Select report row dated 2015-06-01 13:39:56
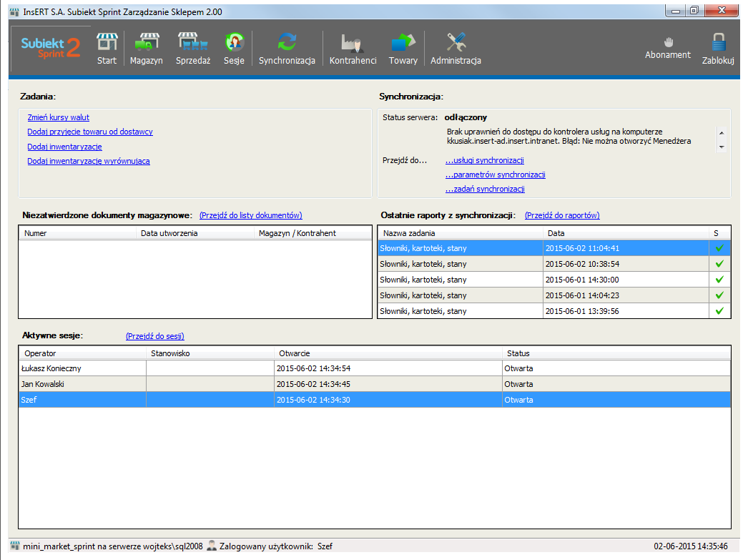The image size is (743, 560). pos(554,311)
